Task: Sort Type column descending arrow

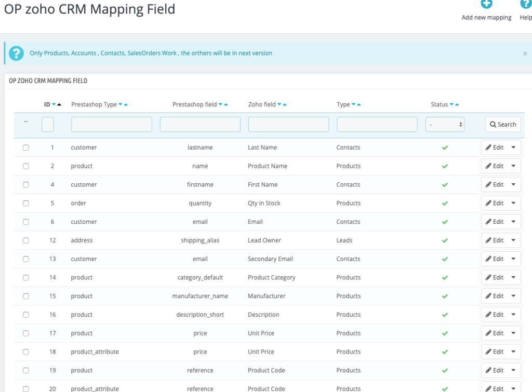Action: [353, 104]
